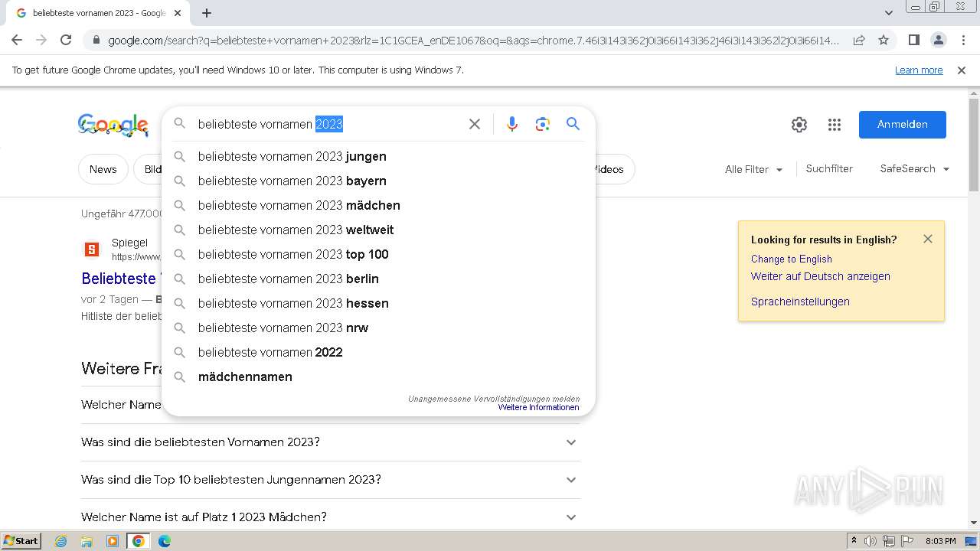Click the Google logo
Image resolution: width=980 pixels, height=551 pixels.
[x=113, y=125]
